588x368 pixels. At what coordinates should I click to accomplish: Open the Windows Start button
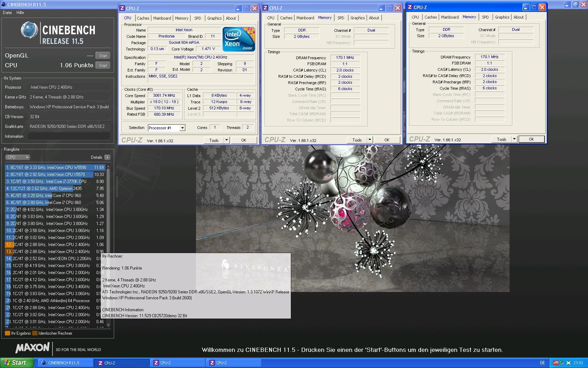pyautogui.click(x=17, y=363)
